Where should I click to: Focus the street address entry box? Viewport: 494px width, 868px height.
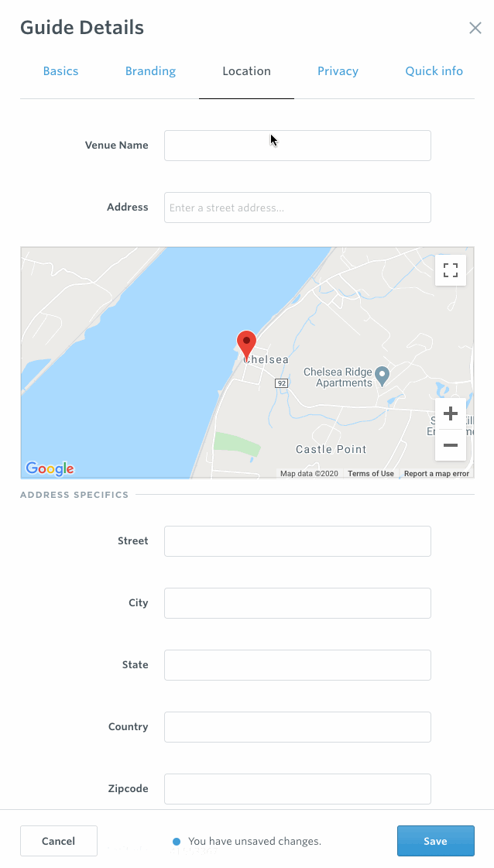pyautogui.click(x=297, y=207)
